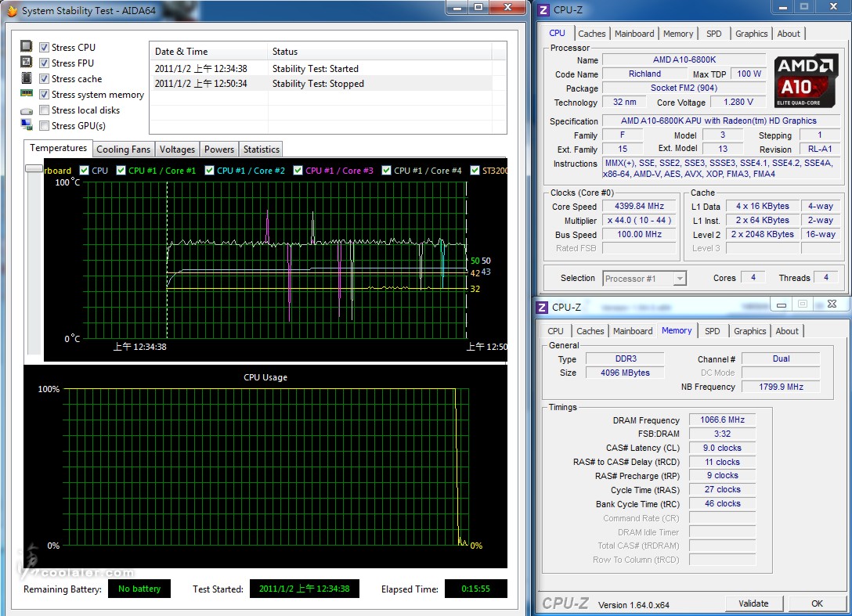Disable the Stress cache option
852x616 pixels.
coord(45,79)
